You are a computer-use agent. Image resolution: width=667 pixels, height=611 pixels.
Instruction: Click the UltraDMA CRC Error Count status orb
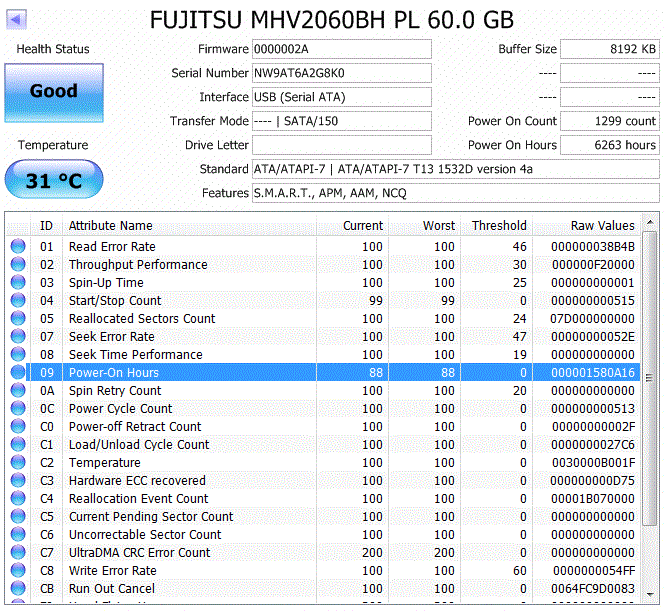[x=18, y=553]
